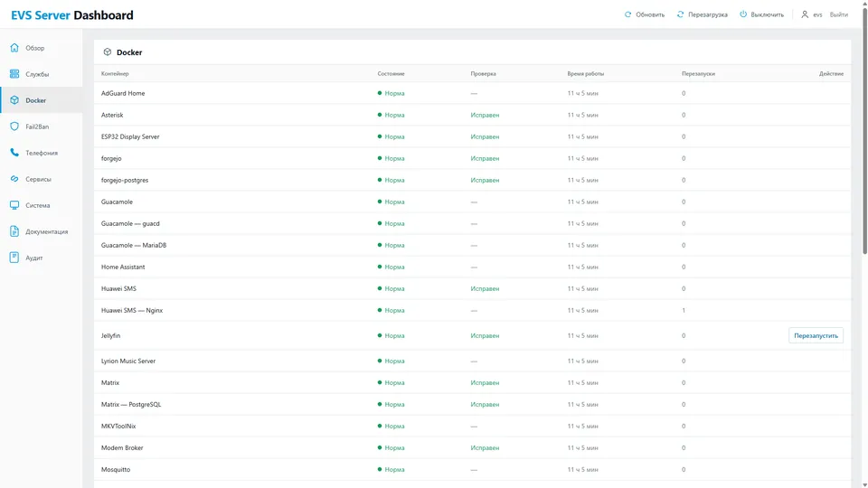868x488 pixels.
Task: Click the Docker cube icon in sidebar
Action: (14, 100)
